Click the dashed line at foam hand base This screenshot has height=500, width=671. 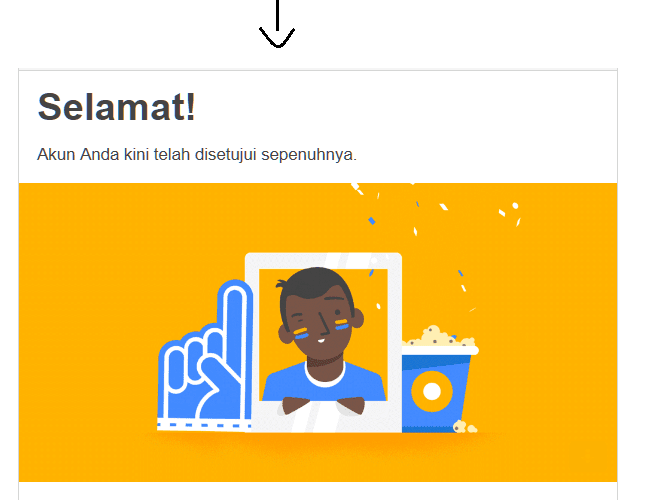click(204, 425)
